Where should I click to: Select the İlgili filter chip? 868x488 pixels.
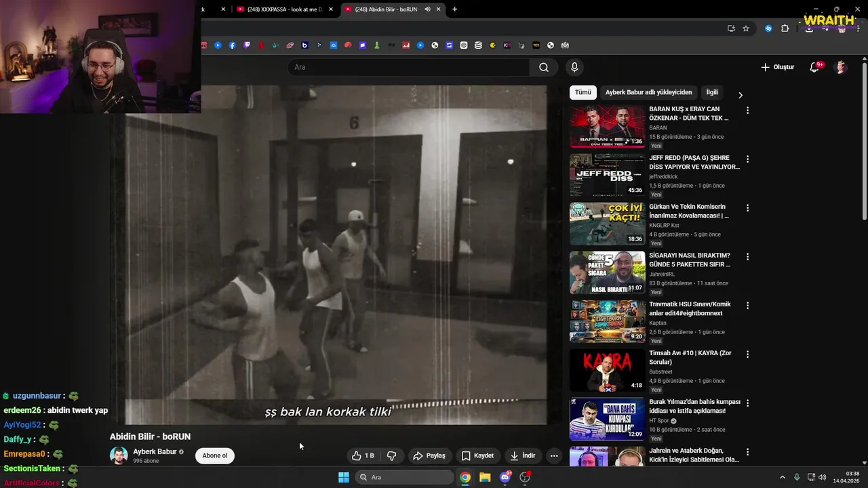pyautogui.click(x=712, y=92)
